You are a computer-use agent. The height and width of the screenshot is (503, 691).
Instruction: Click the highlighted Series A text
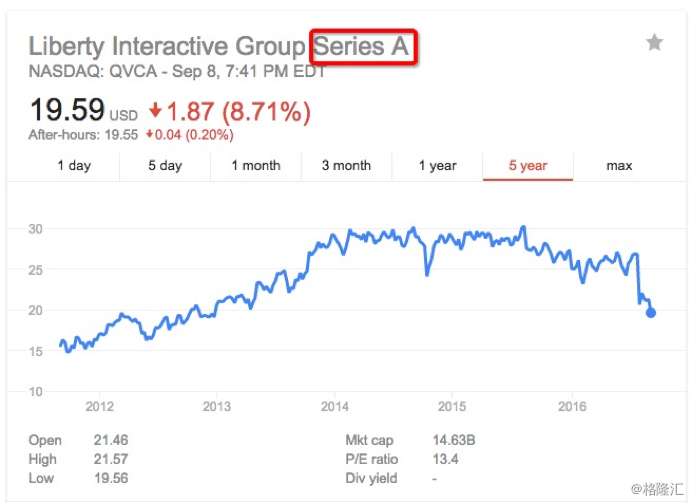coord(361,46)
